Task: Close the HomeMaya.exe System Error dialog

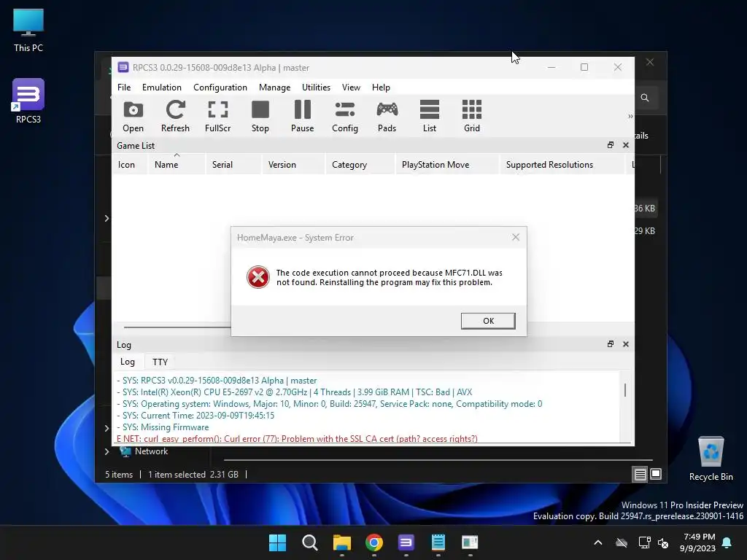Action: tap(516, 237)
